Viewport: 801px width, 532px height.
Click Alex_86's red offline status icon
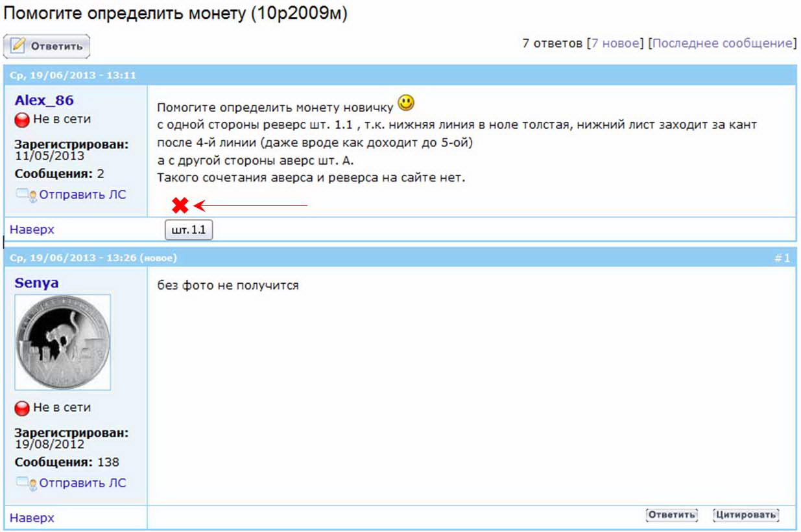click(x=22, y=120)
